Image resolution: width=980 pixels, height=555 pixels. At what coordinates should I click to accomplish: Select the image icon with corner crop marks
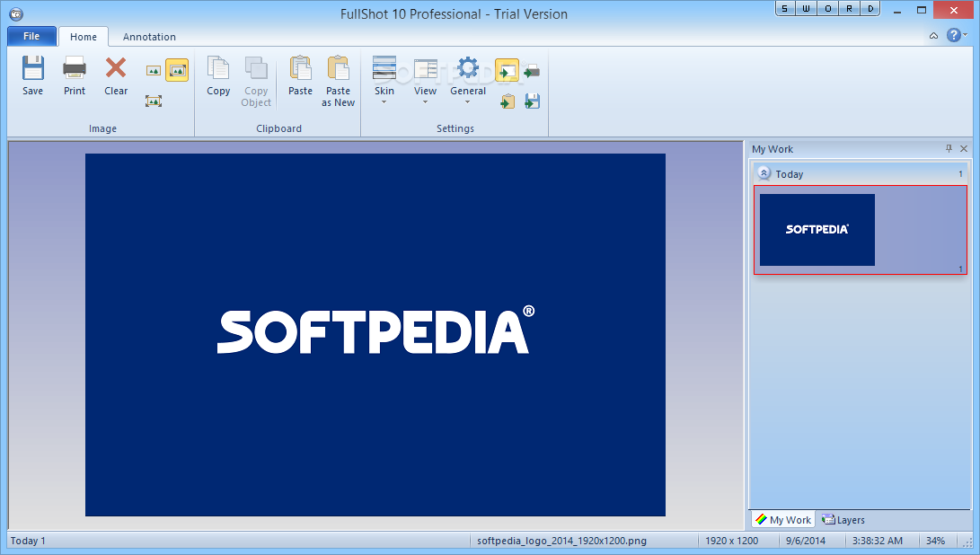coord(153,101)
